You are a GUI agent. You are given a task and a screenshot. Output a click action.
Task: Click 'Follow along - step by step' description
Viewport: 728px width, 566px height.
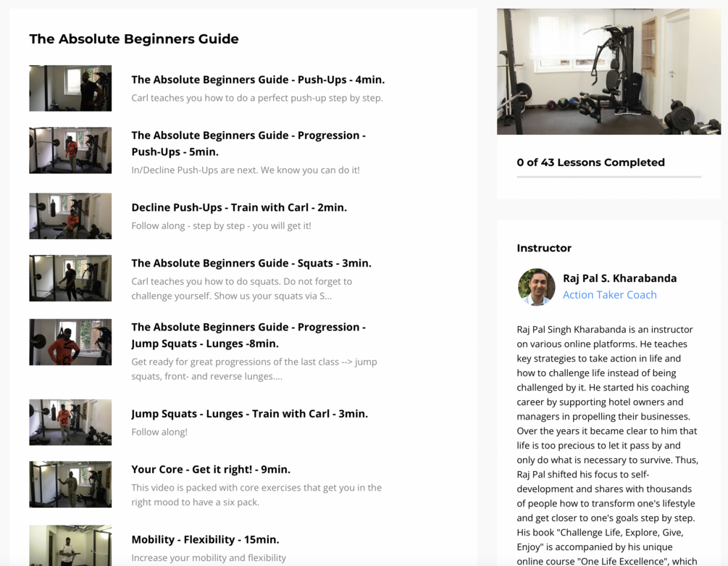coord(221,225)
